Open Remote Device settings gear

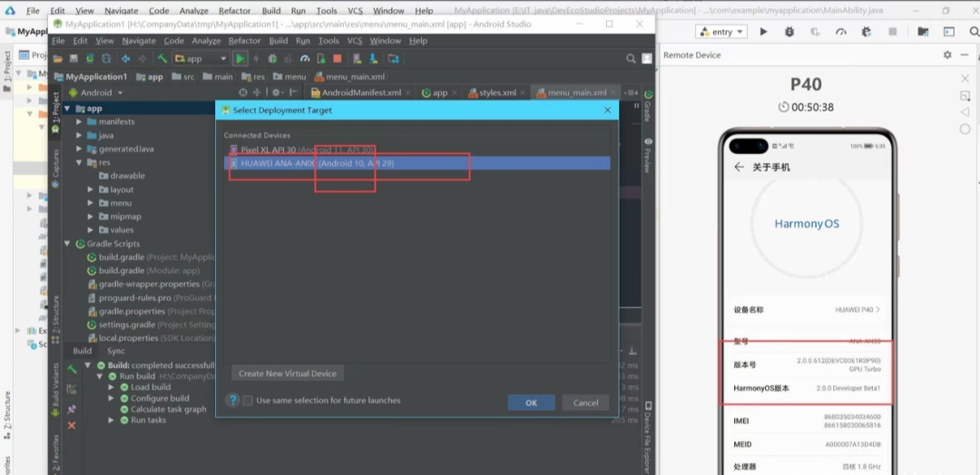coord(947,55)
